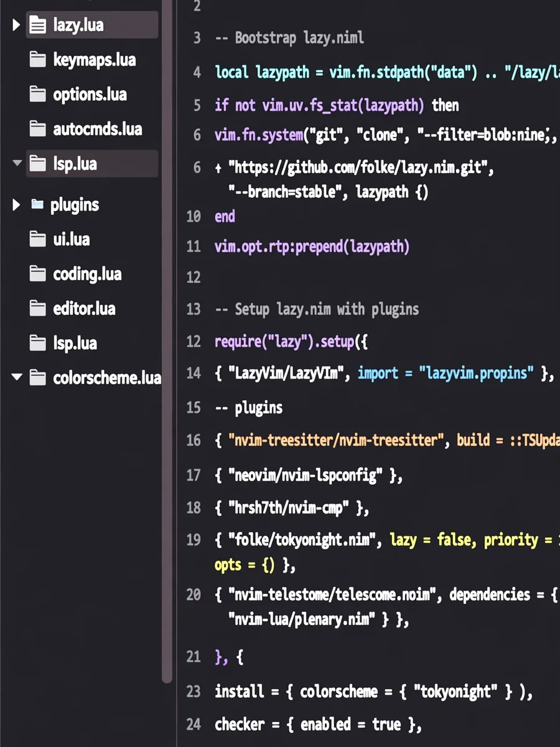Viewport: 560px width, 747px height.
Task: Click line number 21 in the gutter
Action: (x=194, y=657)
